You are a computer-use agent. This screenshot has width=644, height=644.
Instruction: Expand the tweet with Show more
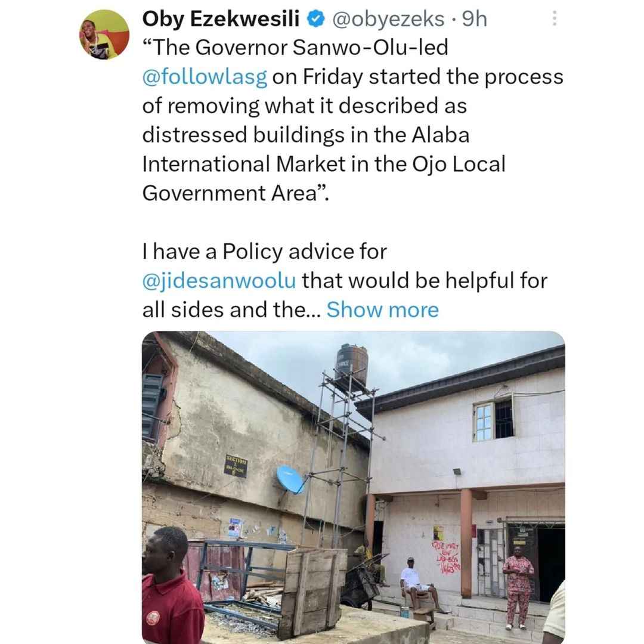tap(382, 309)
